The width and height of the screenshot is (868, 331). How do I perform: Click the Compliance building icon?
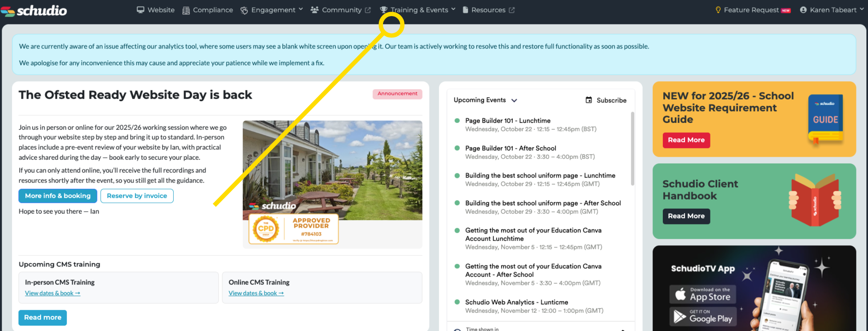click(186, 10)
